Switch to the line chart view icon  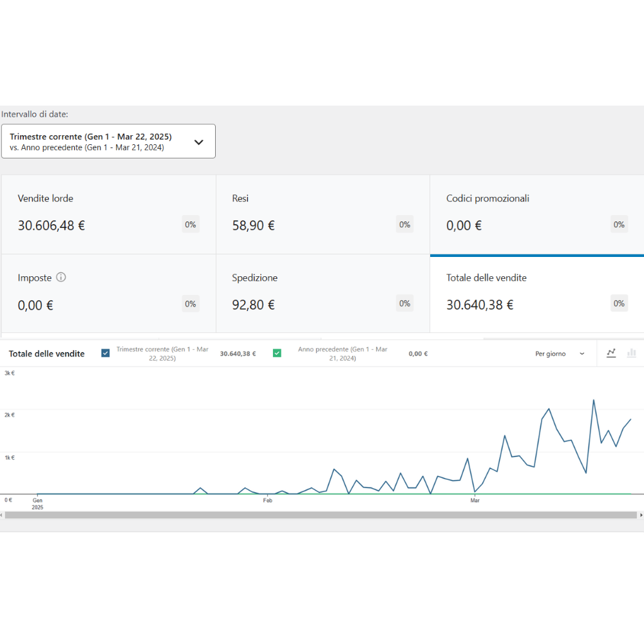pyautogui.click(x=611, y=353)
